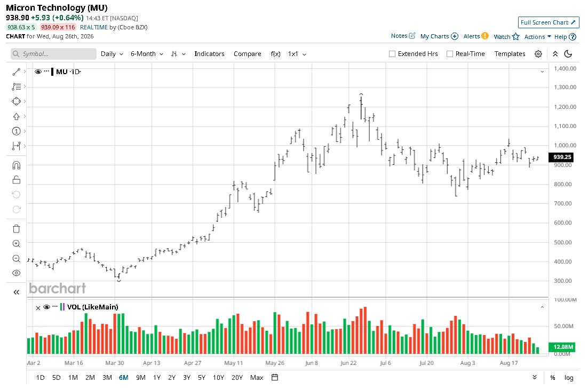Toggle lock drawings padlock icon
588x390 pixels.
click(16, 180)
